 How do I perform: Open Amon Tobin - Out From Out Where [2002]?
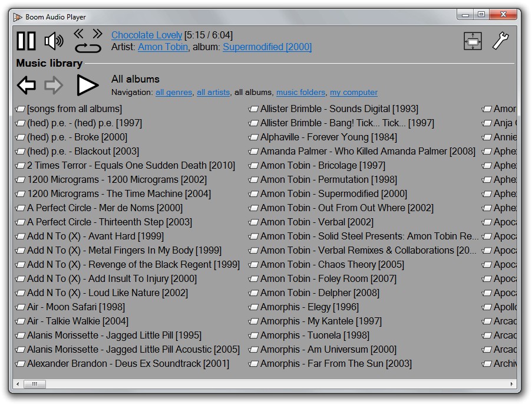347,208
